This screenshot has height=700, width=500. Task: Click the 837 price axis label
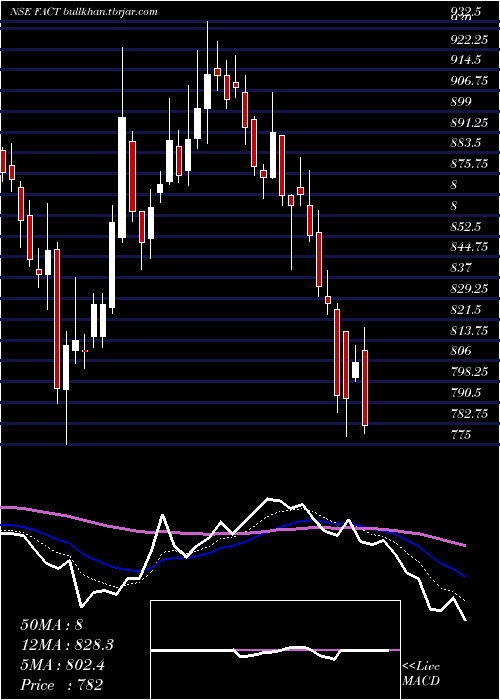tap(461, 268)
